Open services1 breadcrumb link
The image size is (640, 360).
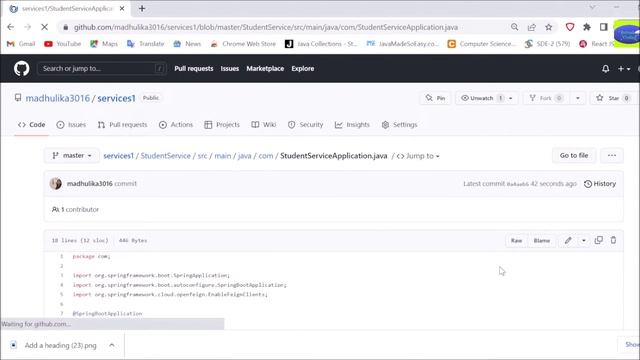pos(118,156)
